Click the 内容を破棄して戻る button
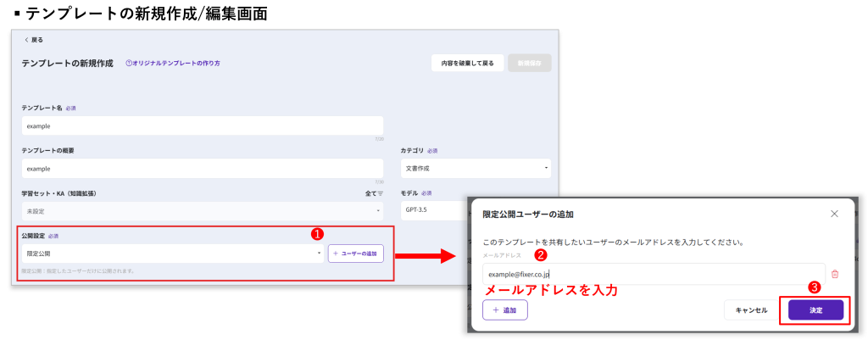 pyautogui.click(x=467, y=64)
